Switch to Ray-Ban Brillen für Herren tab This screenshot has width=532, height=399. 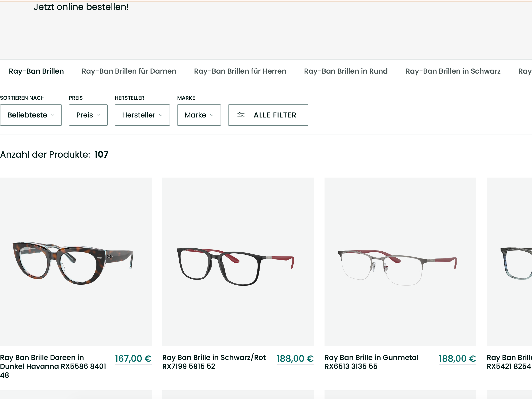click(x=240, y=71)
